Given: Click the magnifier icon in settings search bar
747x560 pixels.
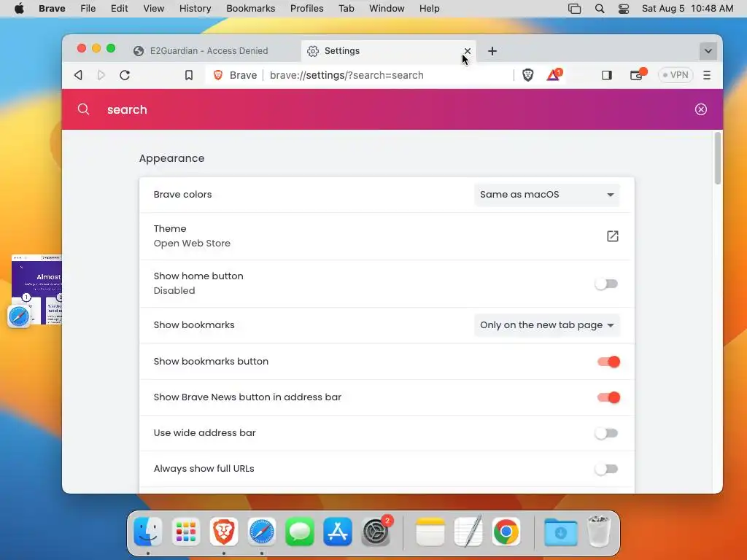Looking at the screenshot, I should tap(83, 109).
